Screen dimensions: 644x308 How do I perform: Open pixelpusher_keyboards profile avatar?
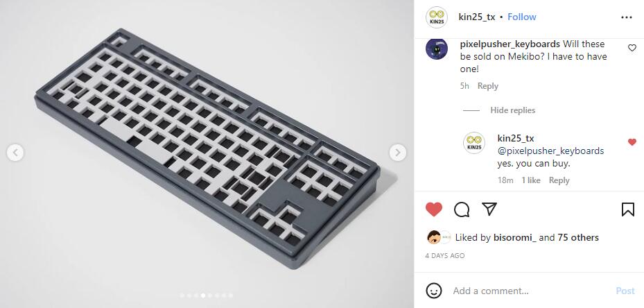437,49
